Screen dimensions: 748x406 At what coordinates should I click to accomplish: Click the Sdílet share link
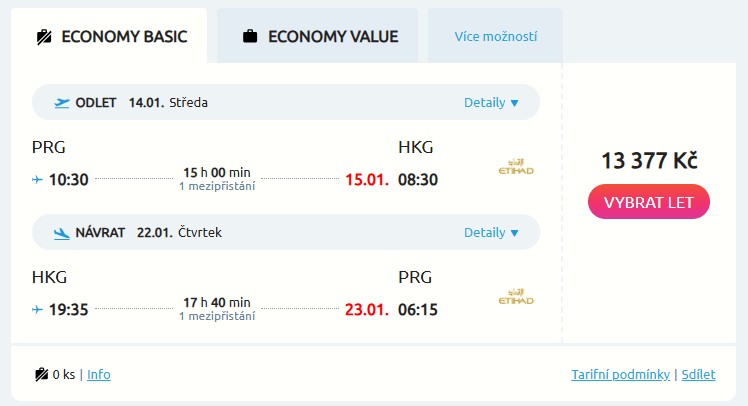[698, 375]
